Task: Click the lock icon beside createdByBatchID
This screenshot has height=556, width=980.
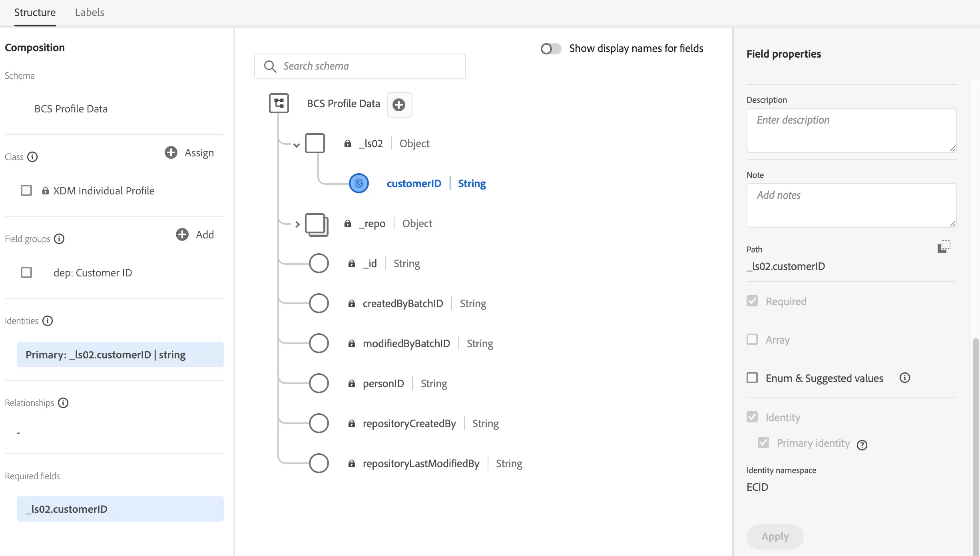Action: click(352, 303)
